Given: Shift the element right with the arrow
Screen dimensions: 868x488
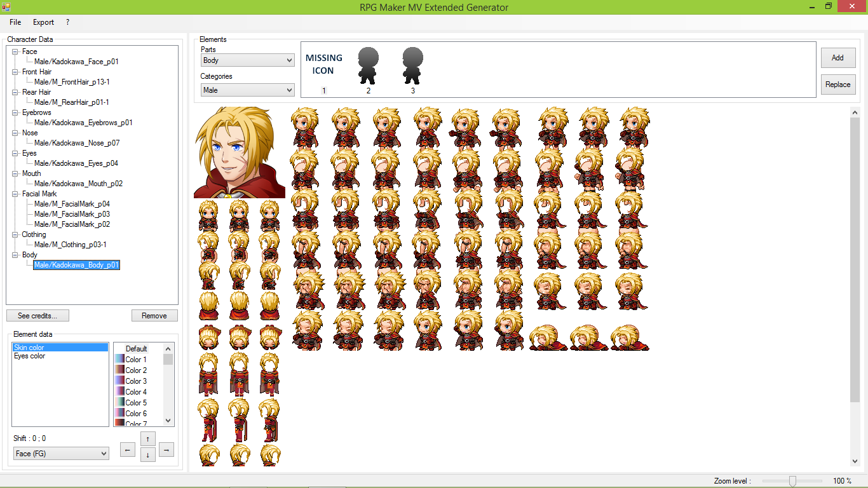Looking at the screenshot, I should pyautogui.click(x=166, y=450).
